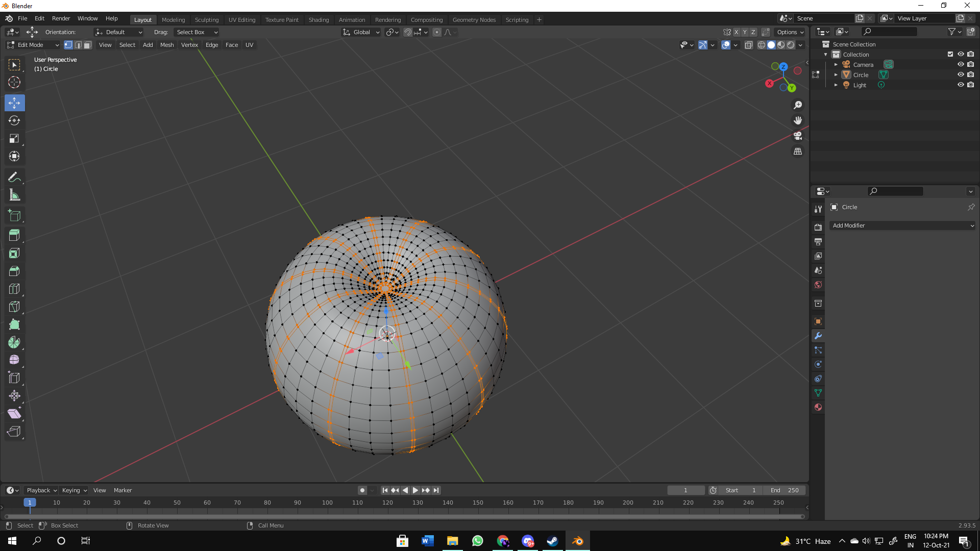Screen dimensions: 980x551
Task: Switch perspective/orthographic grid icon
Action: [798, 152]
